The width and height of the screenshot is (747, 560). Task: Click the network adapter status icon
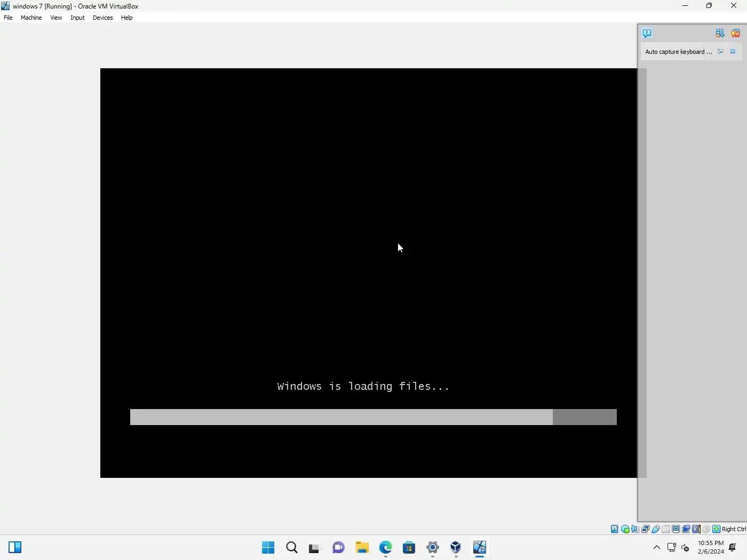[x=645, y=529]
